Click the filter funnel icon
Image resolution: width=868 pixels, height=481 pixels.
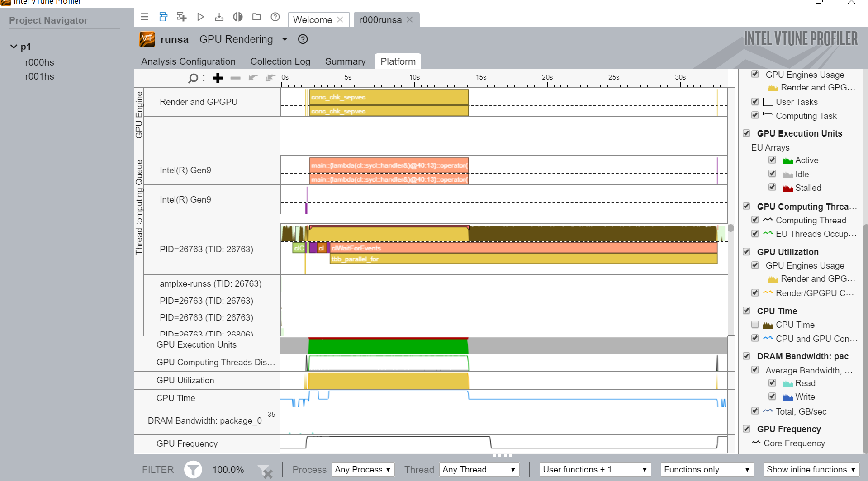tap(193, 470)
